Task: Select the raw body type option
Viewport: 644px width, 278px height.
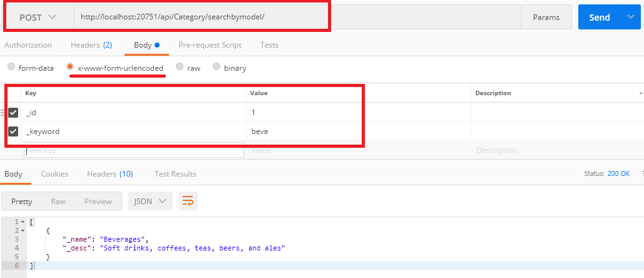Action: (180, 68)
